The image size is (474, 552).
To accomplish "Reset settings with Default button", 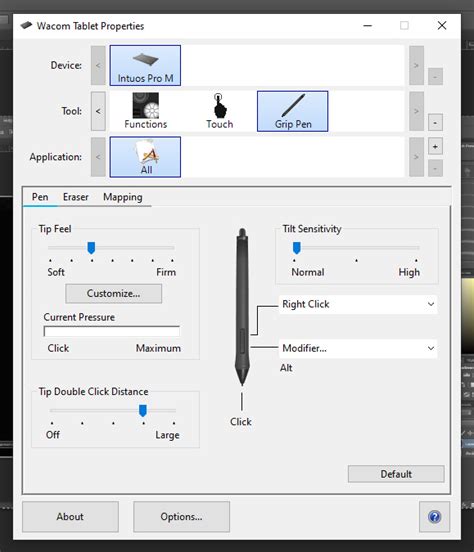I will coord(396,474).
